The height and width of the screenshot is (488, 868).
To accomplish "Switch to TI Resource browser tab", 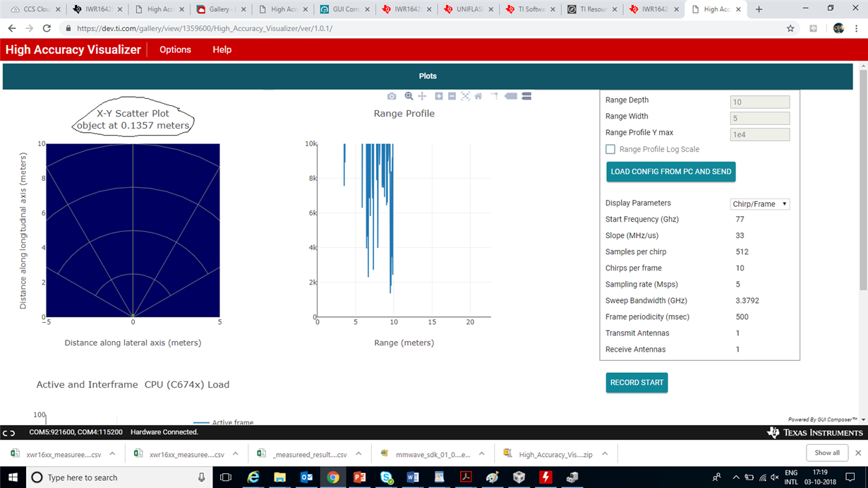I will [593, 9].
